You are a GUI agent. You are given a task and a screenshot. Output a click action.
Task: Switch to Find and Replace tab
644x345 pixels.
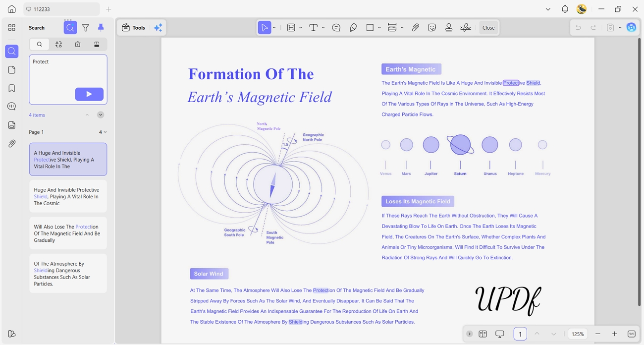click(58, 44)
